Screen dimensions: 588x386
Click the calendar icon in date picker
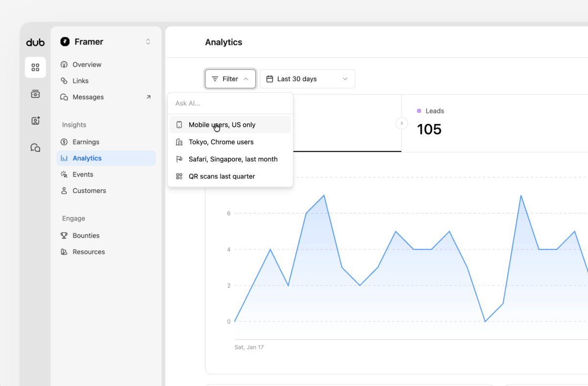point(269,79)
